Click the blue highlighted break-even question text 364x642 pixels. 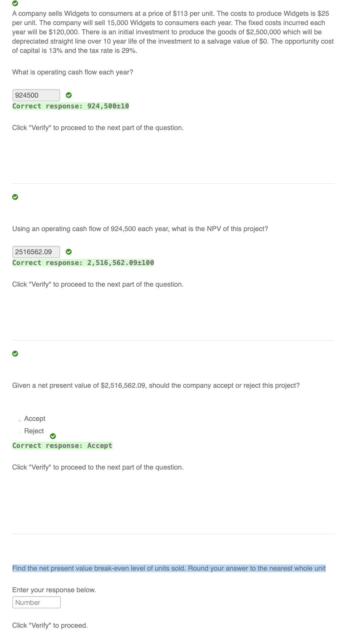169,568
